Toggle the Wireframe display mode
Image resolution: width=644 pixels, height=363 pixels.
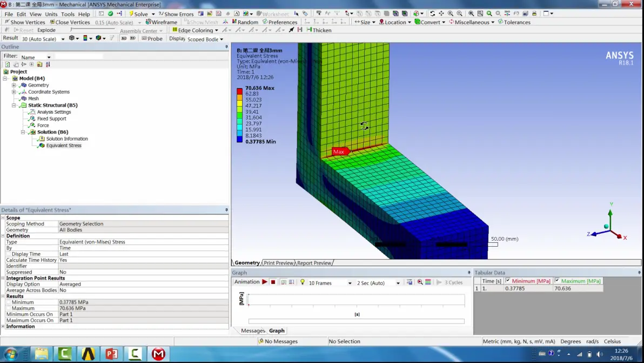(x=161, y=22)
